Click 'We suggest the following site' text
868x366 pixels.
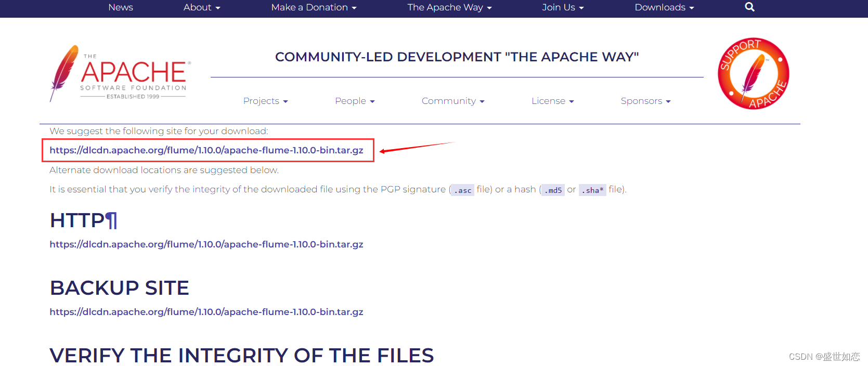[159, 131]
